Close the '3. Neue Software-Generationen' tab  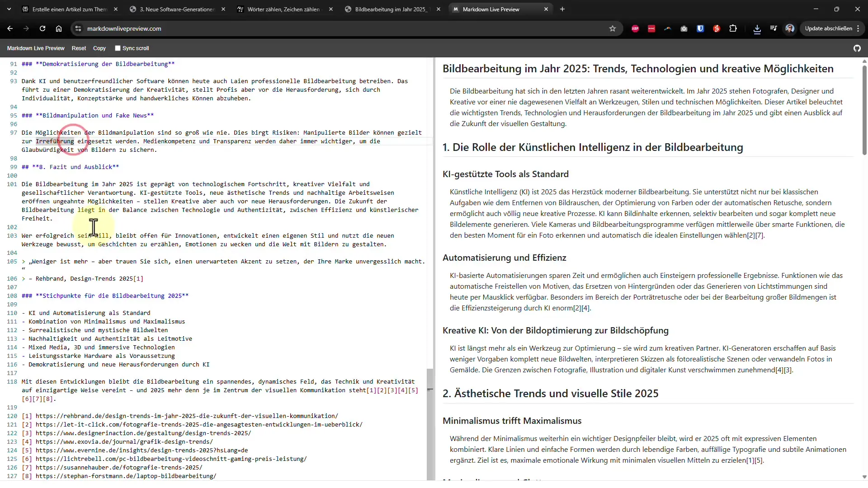point(223,9)
